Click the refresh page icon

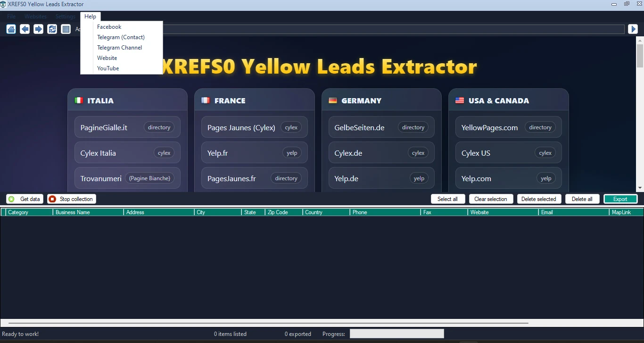(x=52, y=29)
